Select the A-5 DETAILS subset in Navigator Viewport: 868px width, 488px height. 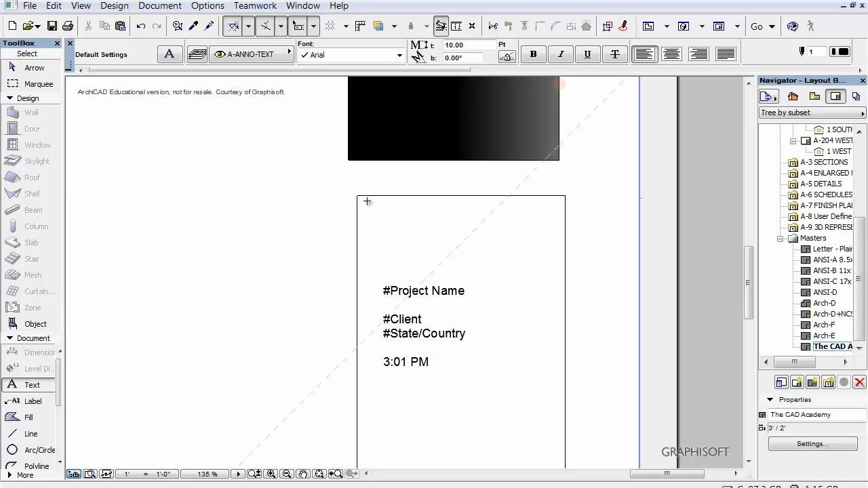[x=821, y=184]
